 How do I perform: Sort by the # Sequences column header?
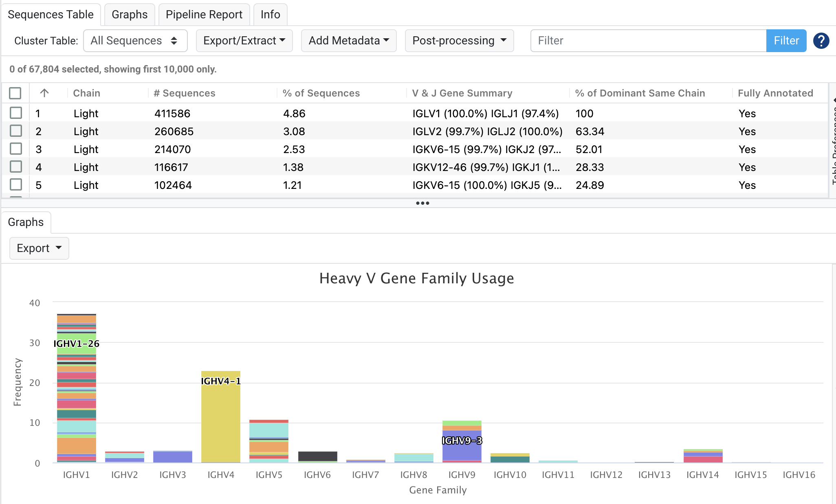pos(184,93)
